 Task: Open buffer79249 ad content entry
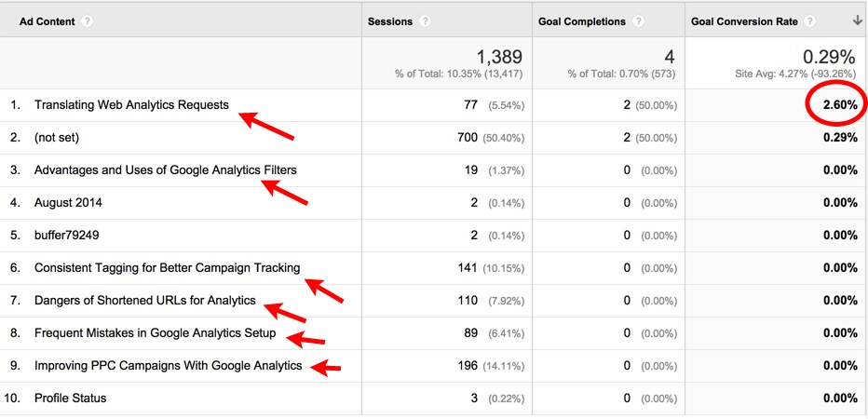66,236
